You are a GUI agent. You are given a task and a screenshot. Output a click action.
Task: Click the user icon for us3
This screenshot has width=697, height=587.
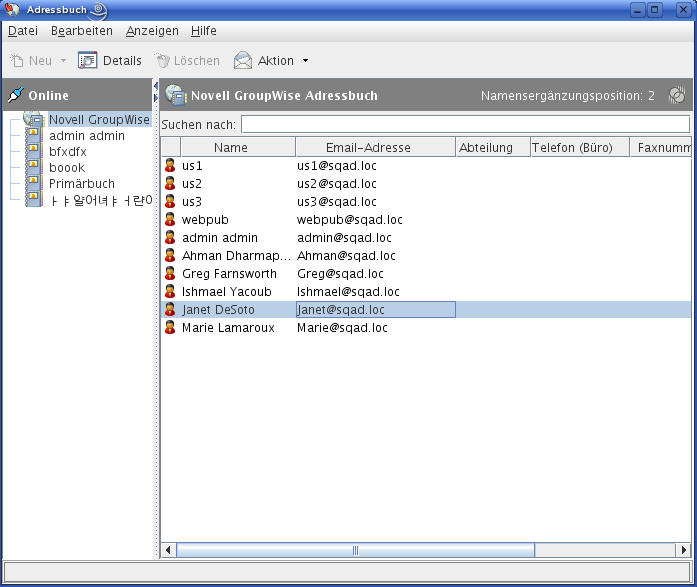pyautogui.click(x=170, y=201)
